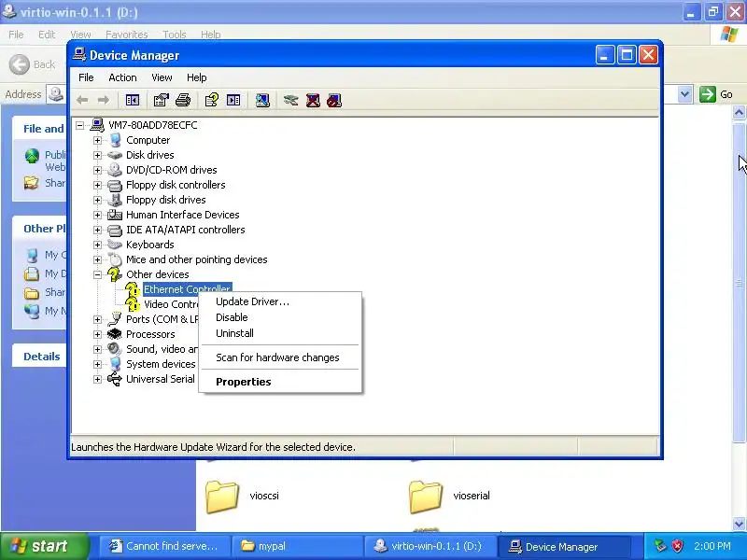Click the Help toolbar icon with question mark
This screenshot has height=560, width=747.
click(212, 100)
